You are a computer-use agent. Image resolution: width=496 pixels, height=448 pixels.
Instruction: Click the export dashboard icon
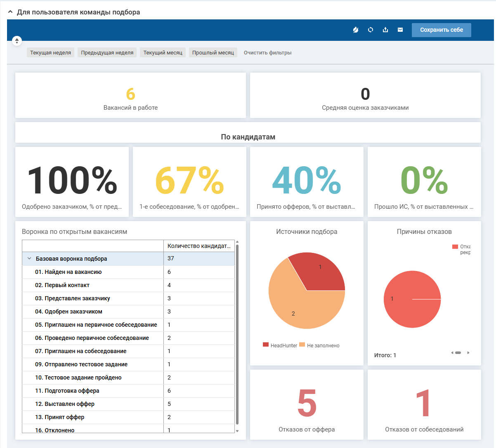tap(385, 30)
